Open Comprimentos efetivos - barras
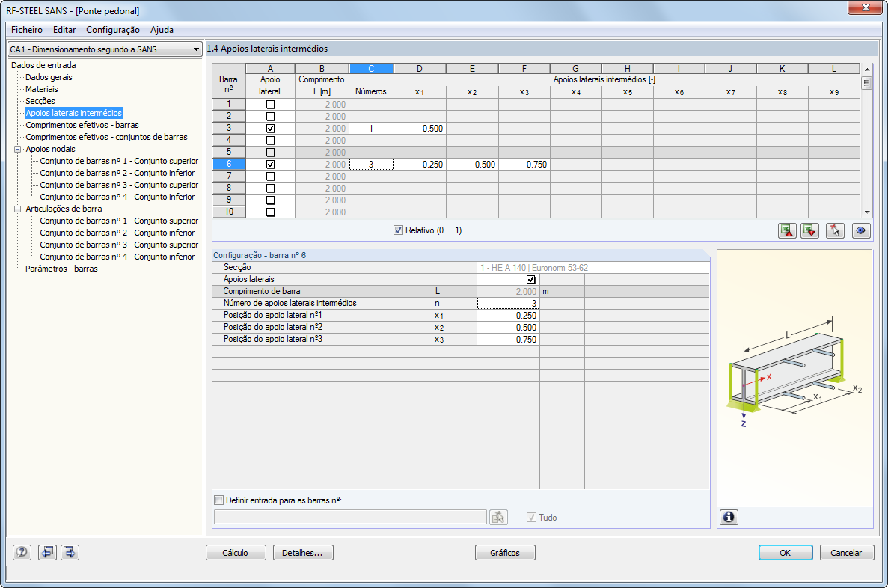Image resolution: width=888 pixels, height=588 pixels. (82, 125)
